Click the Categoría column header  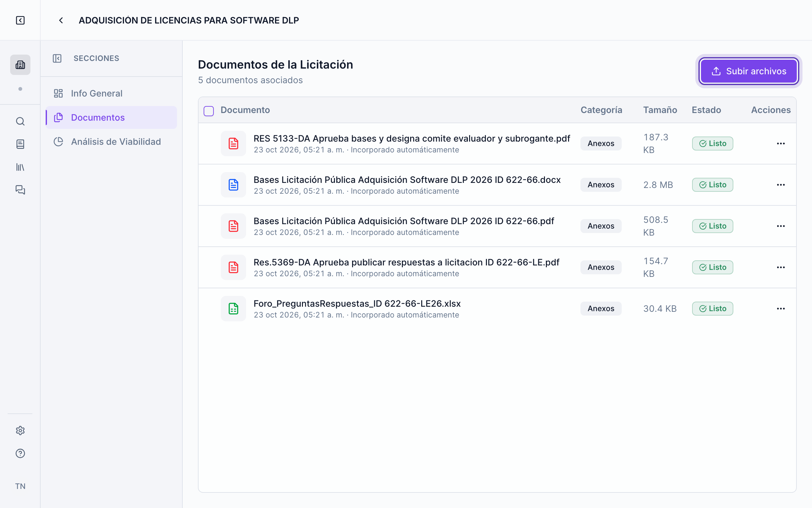coord(601,110)
